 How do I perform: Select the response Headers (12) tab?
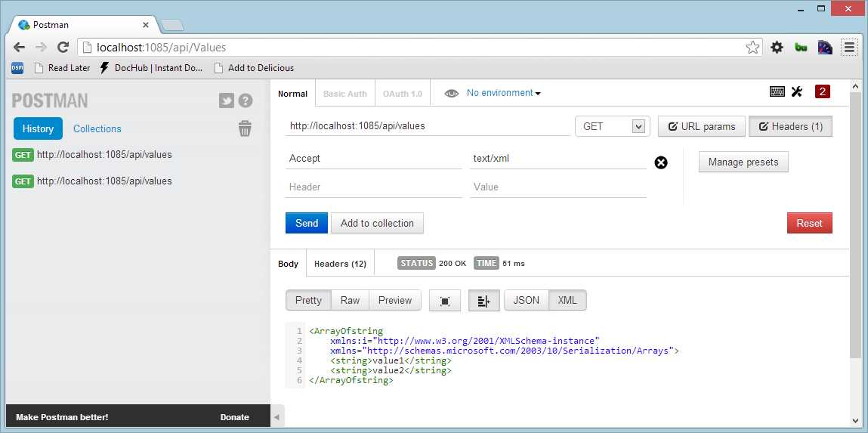coord(341,264)
